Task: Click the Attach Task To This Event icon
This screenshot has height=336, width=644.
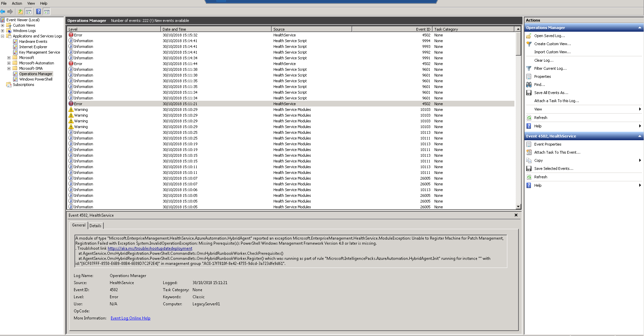Action: 529,152
